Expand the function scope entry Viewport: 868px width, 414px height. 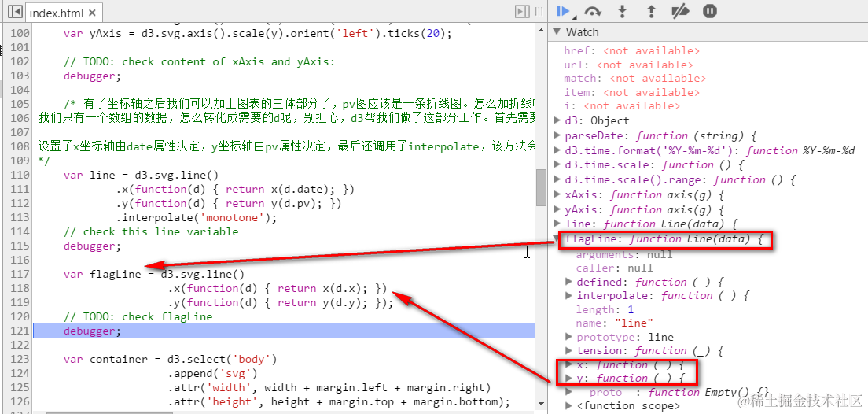tap(568, 405)
